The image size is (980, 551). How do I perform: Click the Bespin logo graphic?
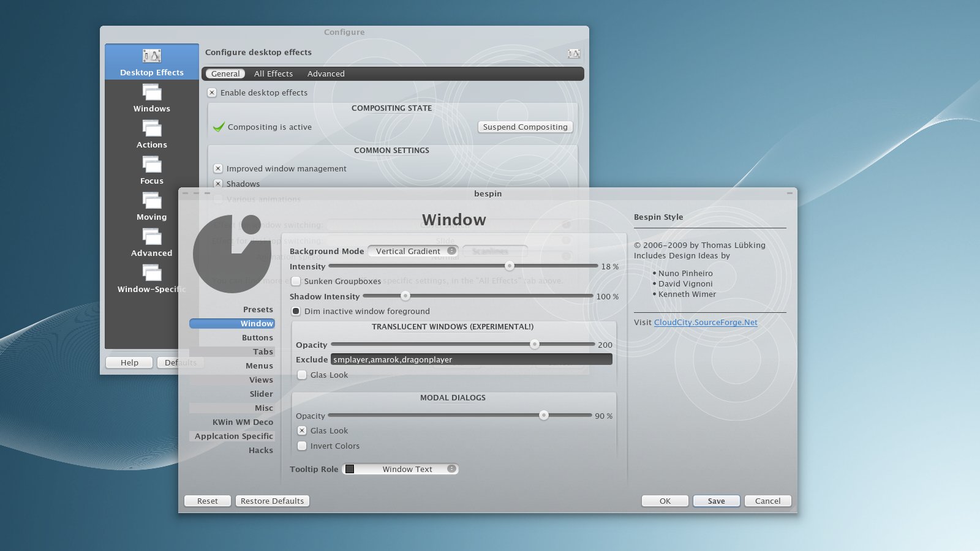[x=232, y=253]
